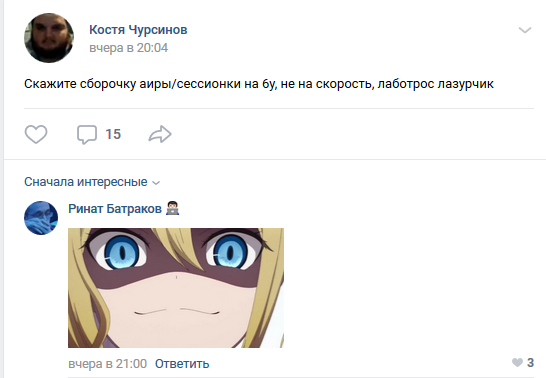Click the emoji status beside Ринат Батраков
546x378 pixels.
pos(172,208)
